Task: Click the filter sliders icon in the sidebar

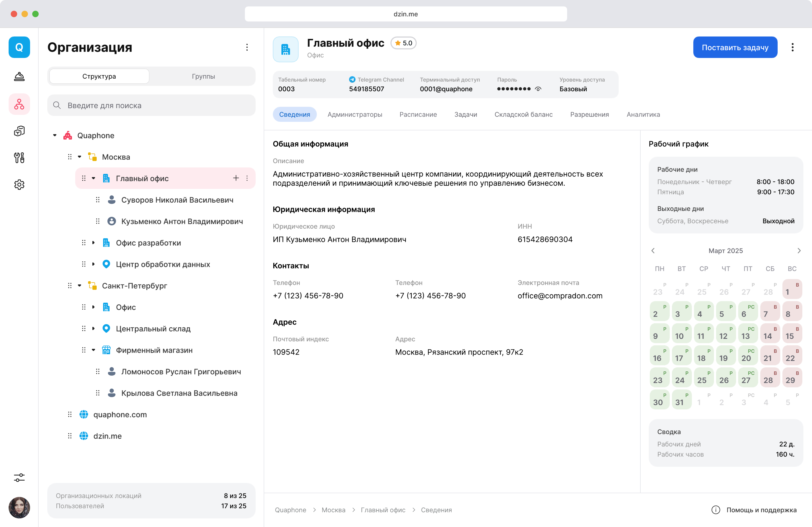Action: coord(19,477)
